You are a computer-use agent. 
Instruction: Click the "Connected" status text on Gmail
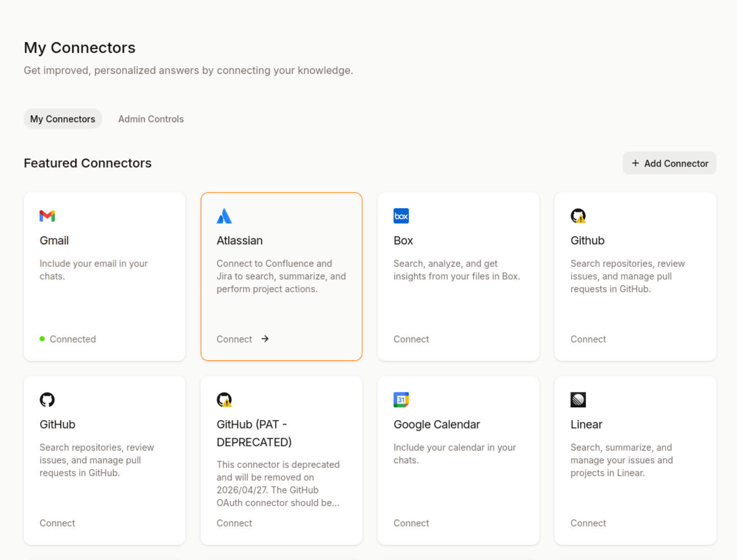73,339
